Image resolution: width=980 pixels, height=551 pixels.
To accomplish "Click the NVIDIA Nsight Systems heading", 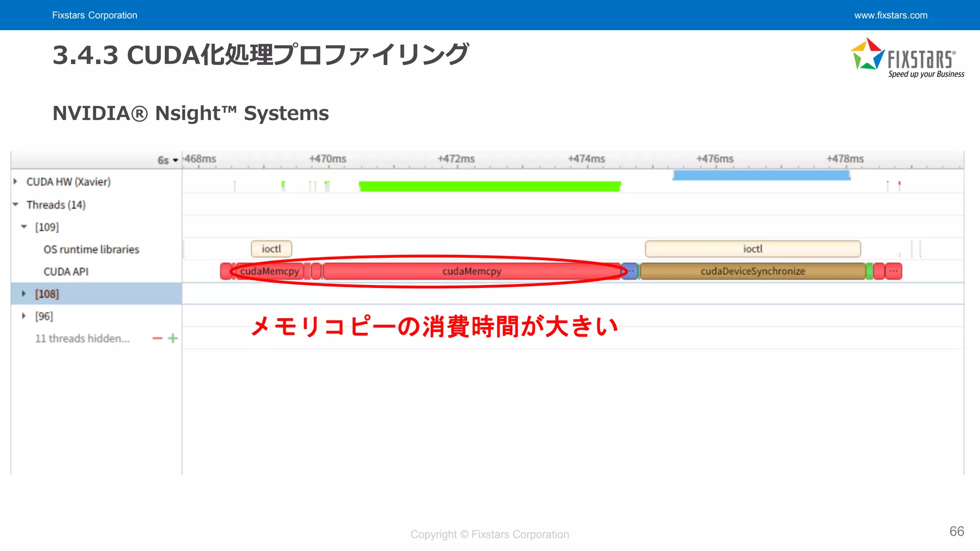I will [x=190, y=113].
